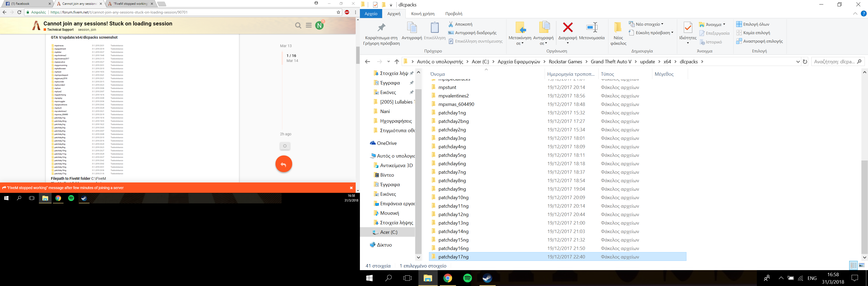Click Invert selection (Αναστροφή επιλογής)
The height and width of the screenshot is (286, 868).
pyautogui.click(x=759, y=41)
